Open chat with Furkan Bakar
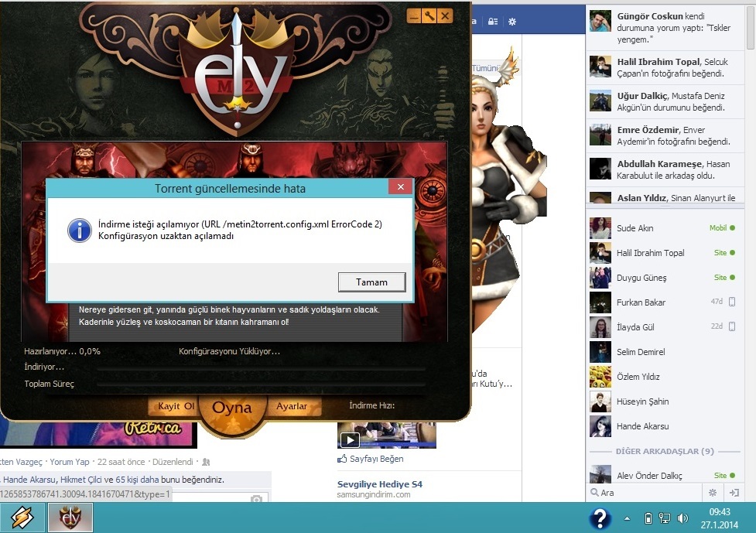The height and width of the screenshot is (533, 756). [x=665, y=302]
